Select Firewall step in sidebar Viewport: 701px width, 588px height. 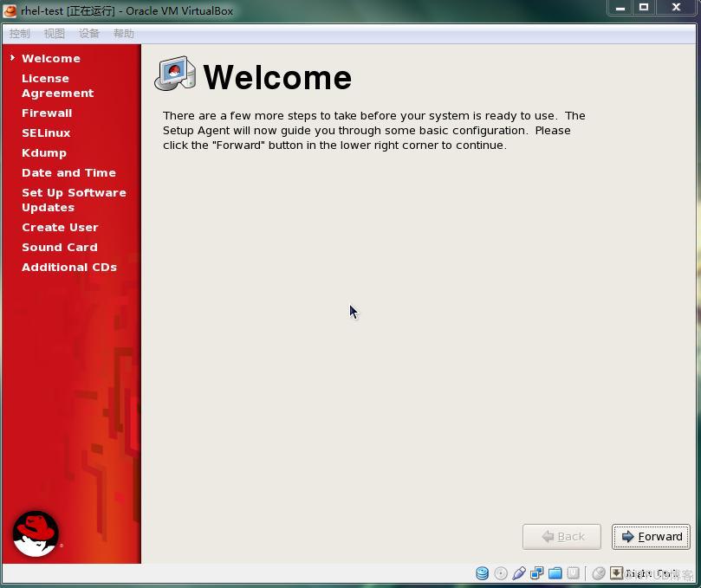[x=47, y=113]
